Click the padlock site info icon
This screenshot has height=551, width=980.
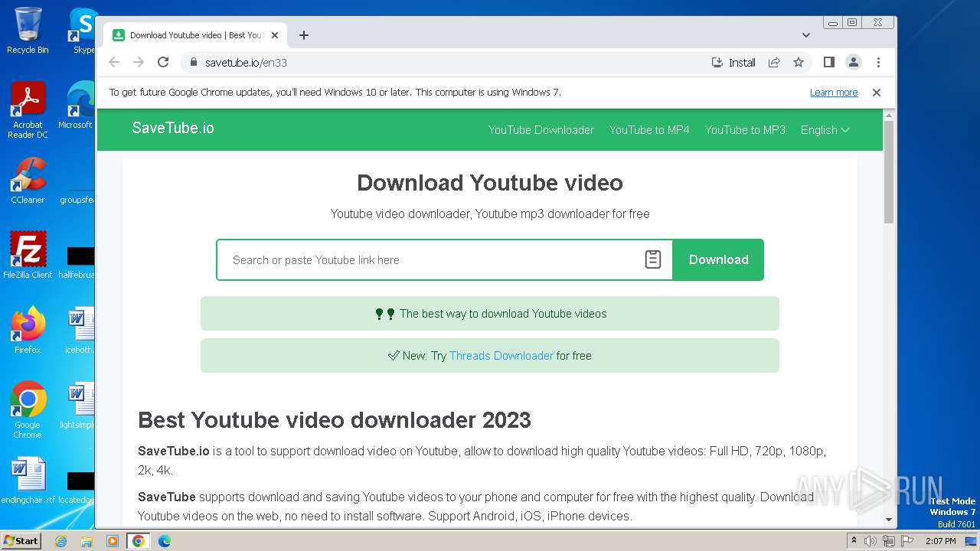pos(193,63)
